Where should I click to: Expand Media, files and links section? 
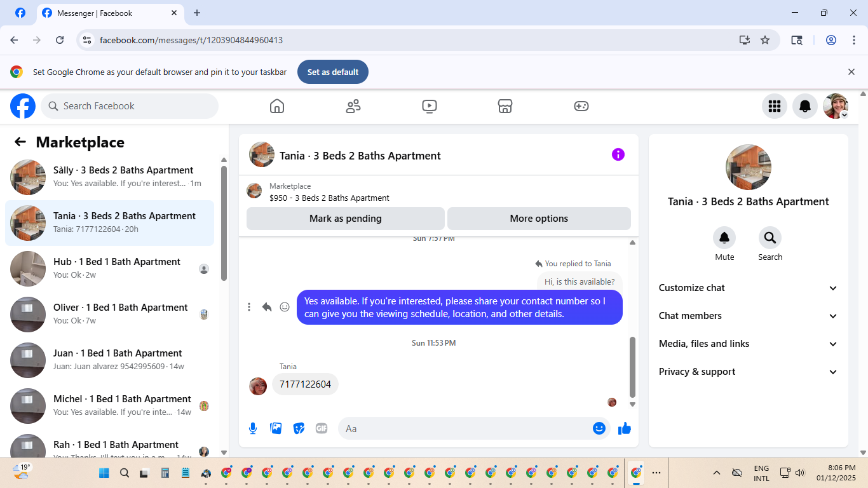(749, 344)
